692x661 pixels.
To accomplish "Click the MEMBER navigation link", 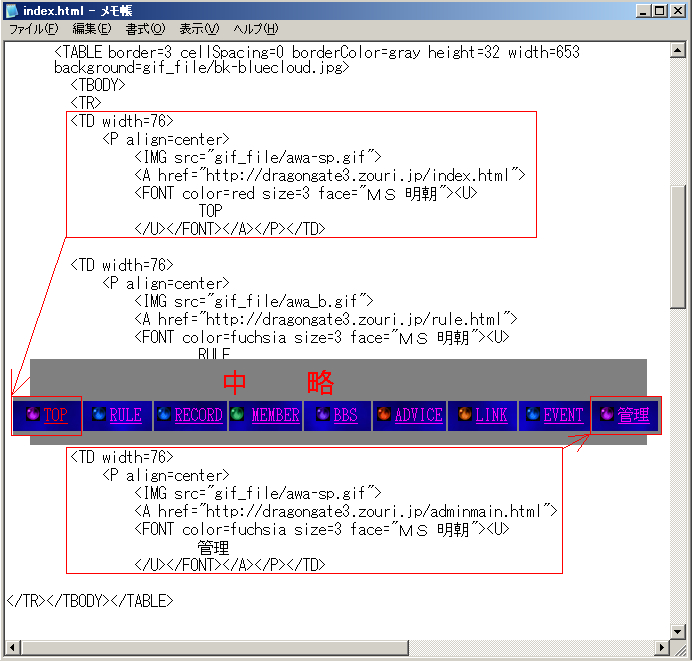I will pos(275,415).
